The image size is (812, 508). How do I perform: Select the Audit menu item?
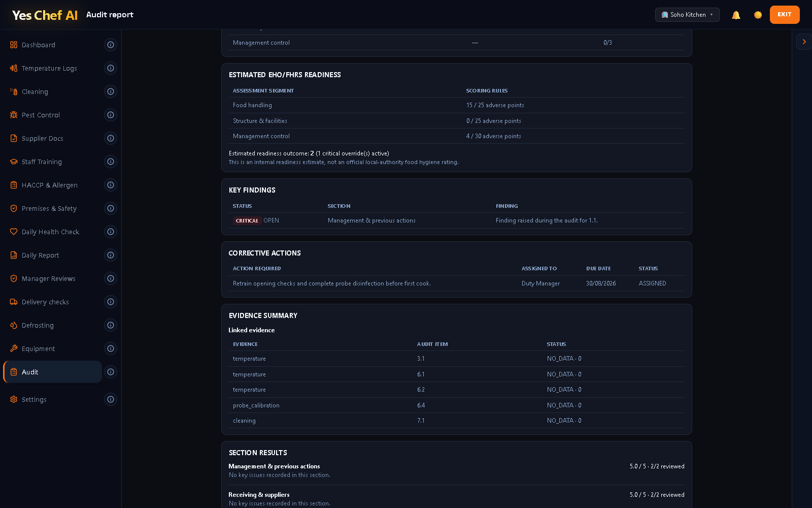[x=53, y=372]
